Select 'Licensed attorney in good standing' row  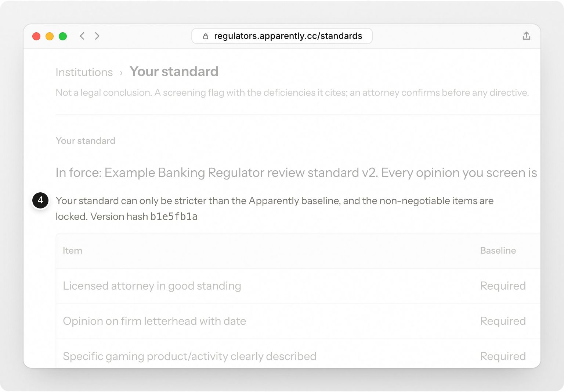(298, 286)
